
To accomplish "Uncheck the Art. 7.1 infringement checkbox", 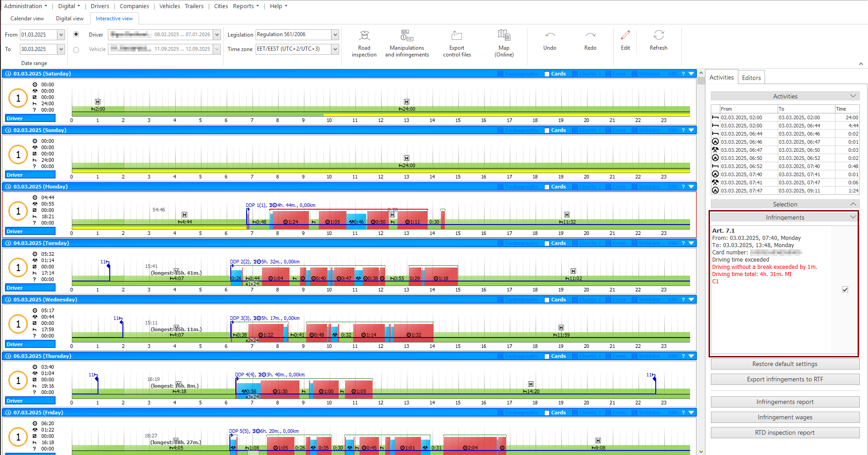I will [x=845, y=289].
